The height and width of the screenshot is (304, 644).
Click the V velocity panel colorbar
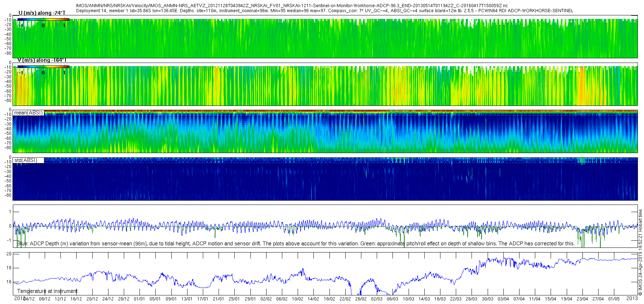click(x=43, y=67)
